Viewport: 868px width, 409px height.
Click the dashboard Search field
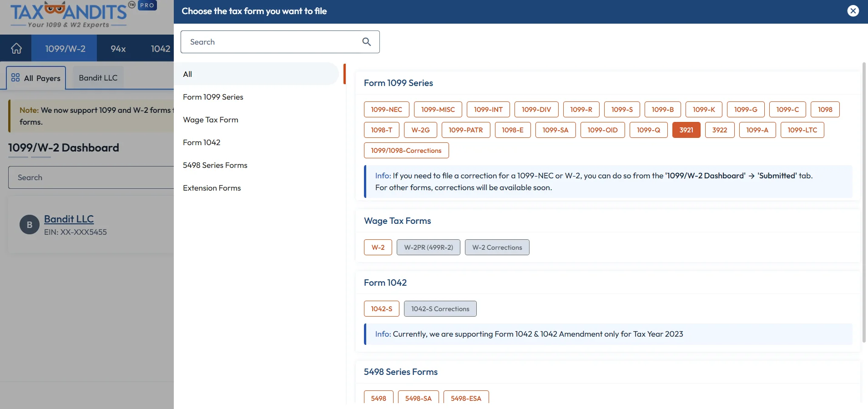pyautogui.click(x=91, y=177)
